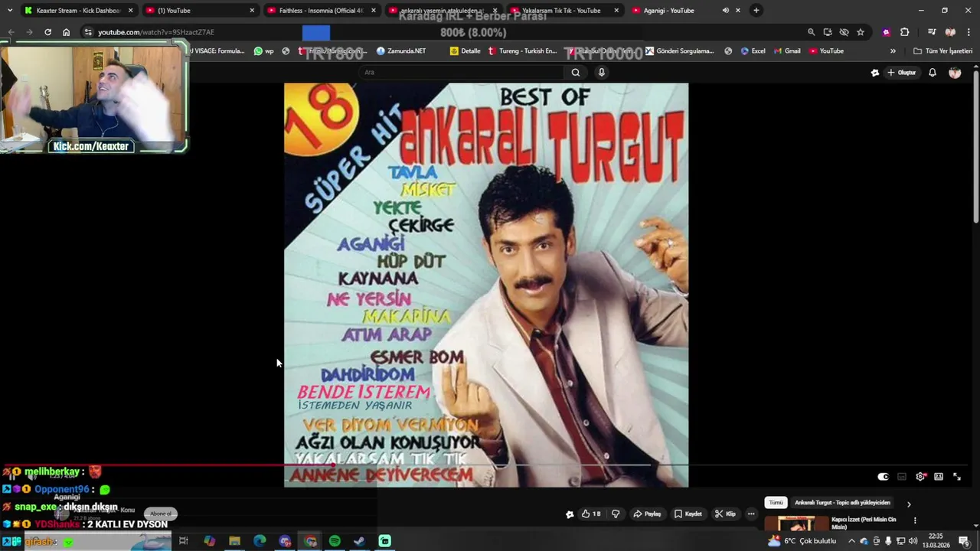
Task: Open a new browser tab with plus
Action: point(756,11)
